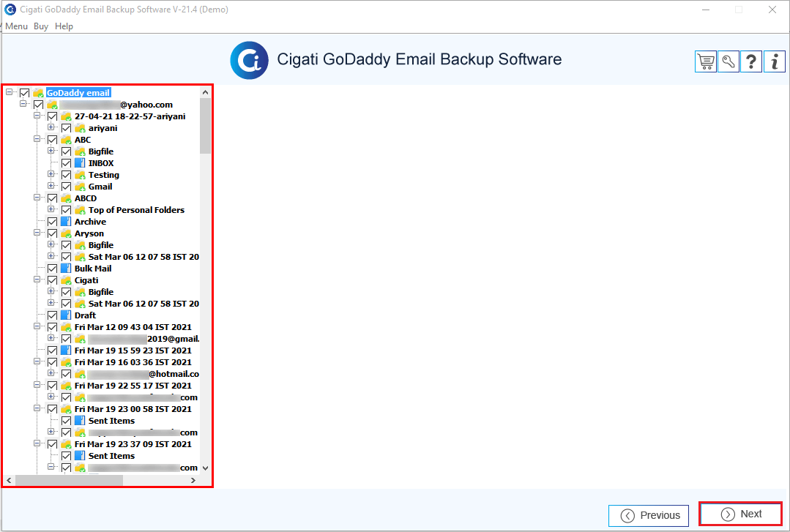Open the Help menu
Viewport: 790px width, 532px height.
(x=64, y=26)
